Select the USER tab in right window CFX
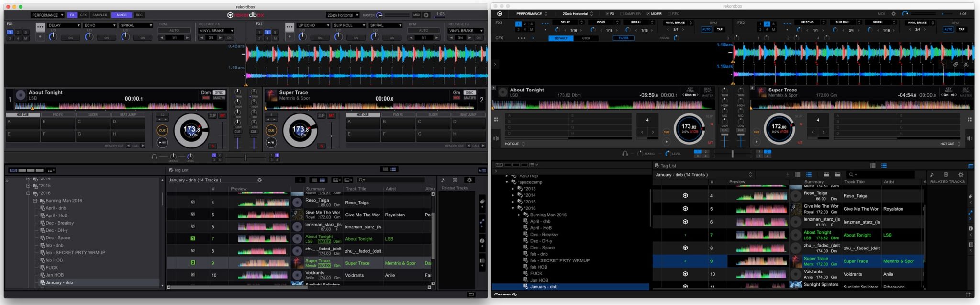 click(586, 38)
